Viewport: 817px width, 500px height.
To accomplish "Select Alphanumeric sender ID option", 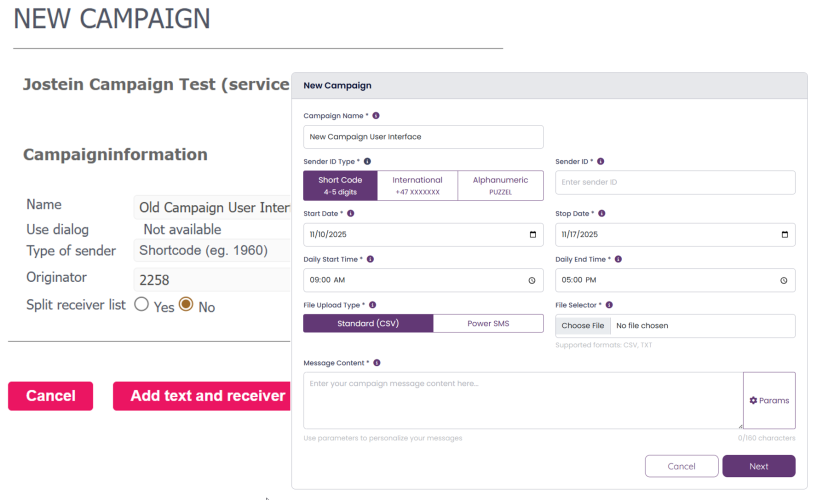I will coord(500,185).
